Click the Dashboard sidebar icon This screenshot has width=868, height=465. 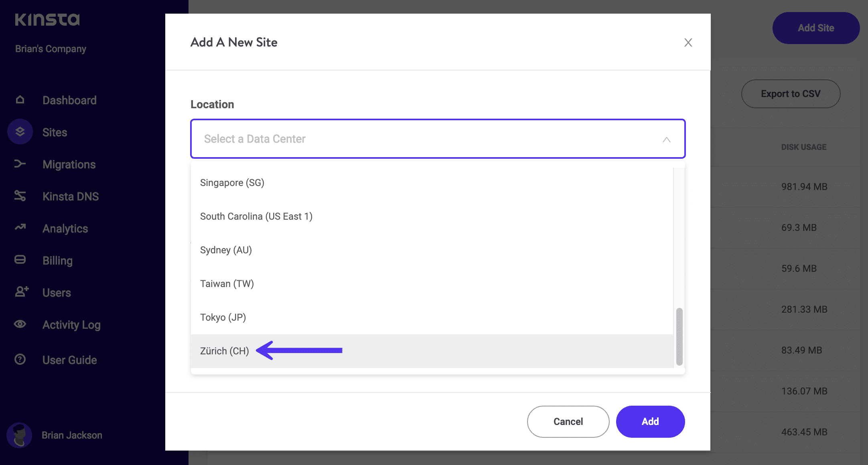[x=20, y=99]
